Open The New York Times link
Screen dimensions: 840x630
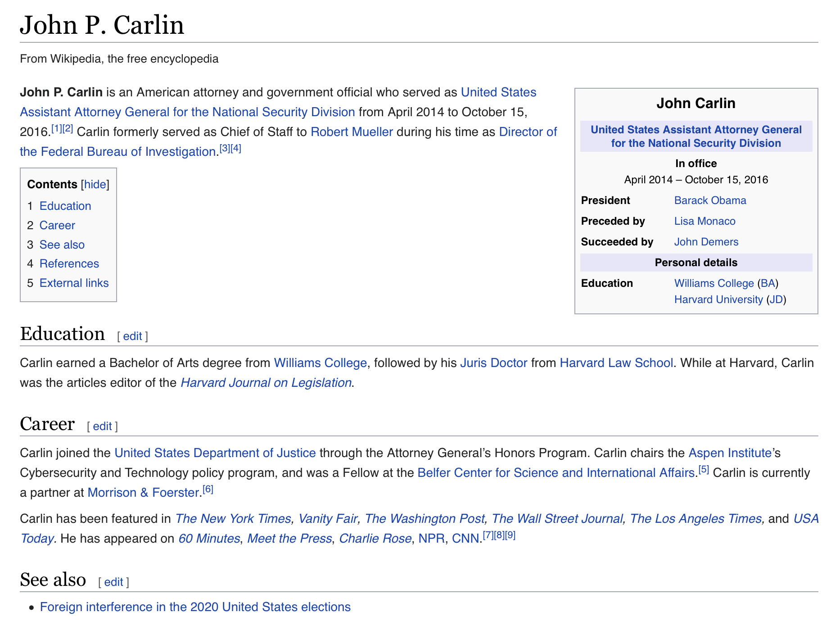(x=233, y=519)
